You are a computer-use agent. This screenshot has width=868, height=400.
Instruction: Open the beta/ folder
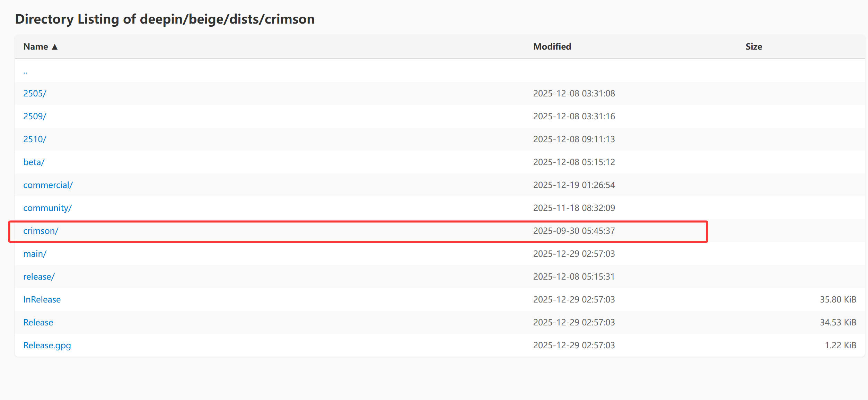pos(34,162)
